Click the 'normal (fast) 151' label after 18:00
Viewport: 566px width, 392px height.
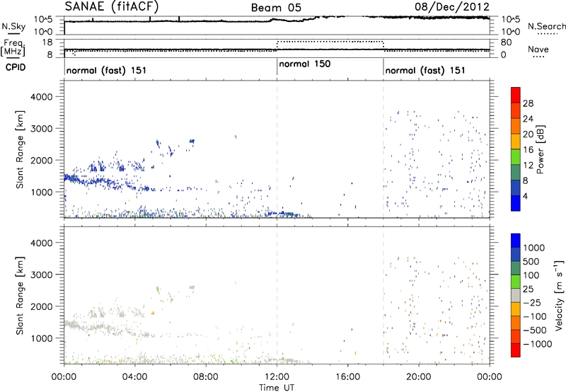425,70
